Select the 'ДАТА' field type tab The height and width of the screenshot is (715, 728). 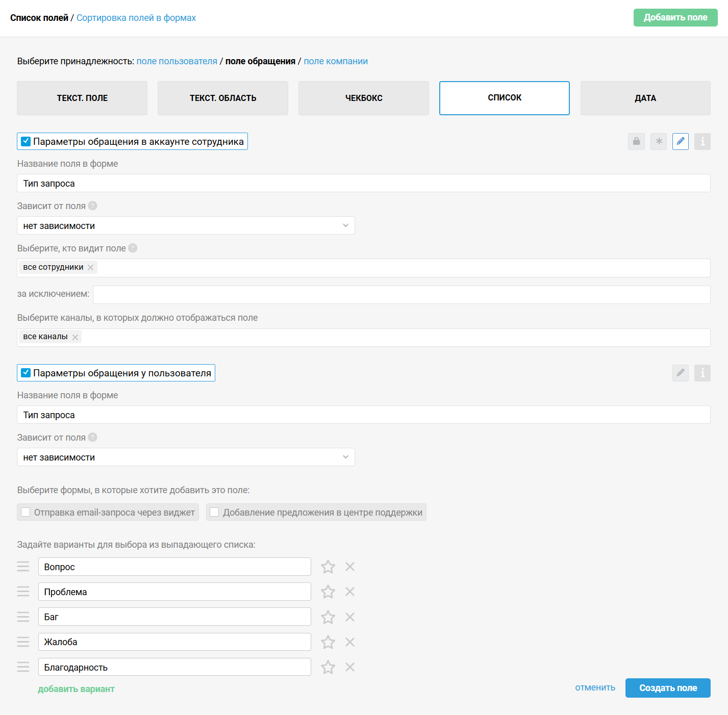pyautogui.click(x=645, y=98)
